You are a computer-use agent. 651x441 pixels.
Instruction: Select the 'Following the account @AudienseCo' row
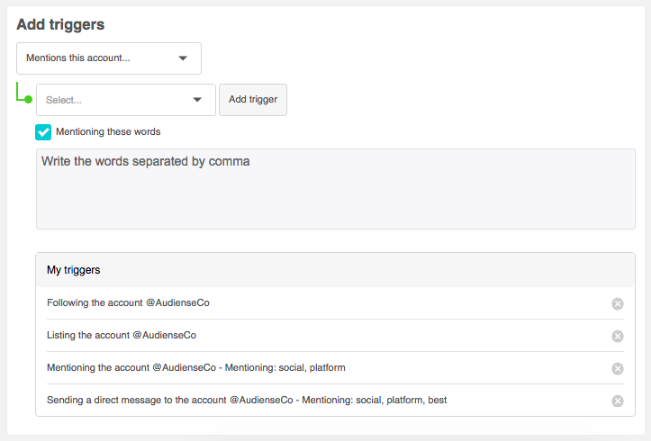coord(335,303)
